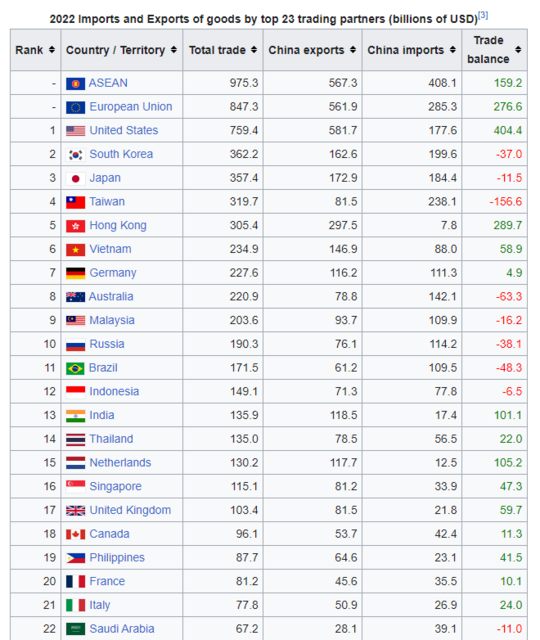The image size is (540, 640).
Task: Open the Russia flag image
Action: pos(76,344)
